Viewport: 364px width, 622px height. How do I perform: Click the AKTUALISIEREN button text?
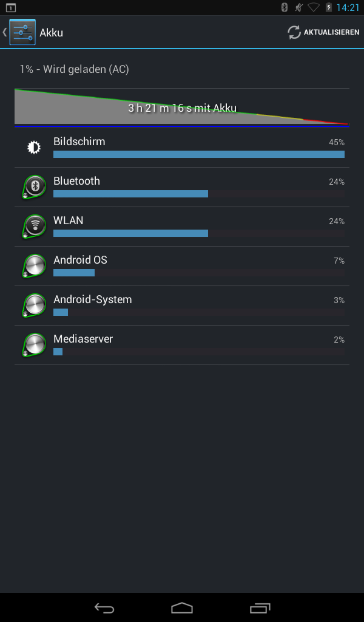pos(331,32)
